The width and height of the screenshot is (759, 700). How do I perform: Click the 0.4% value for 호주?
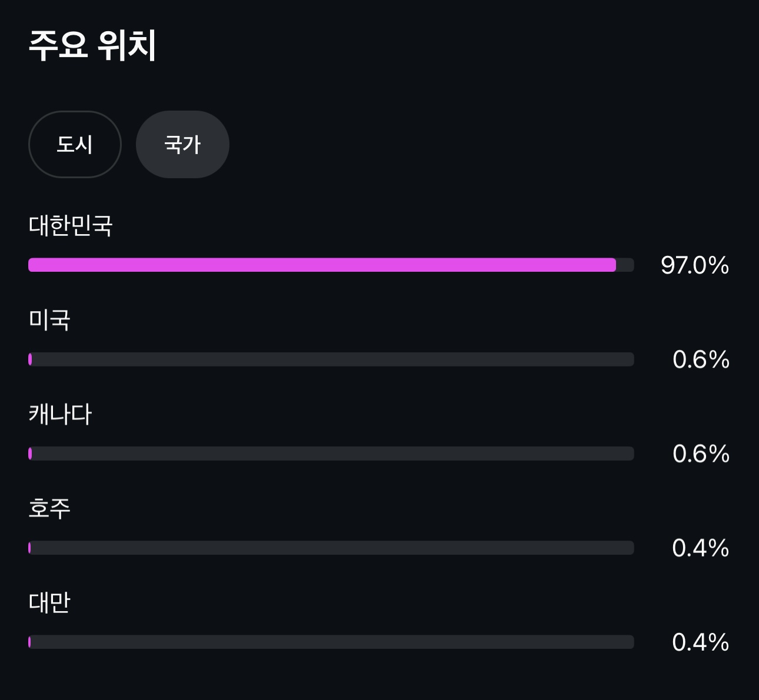(701, 548)
